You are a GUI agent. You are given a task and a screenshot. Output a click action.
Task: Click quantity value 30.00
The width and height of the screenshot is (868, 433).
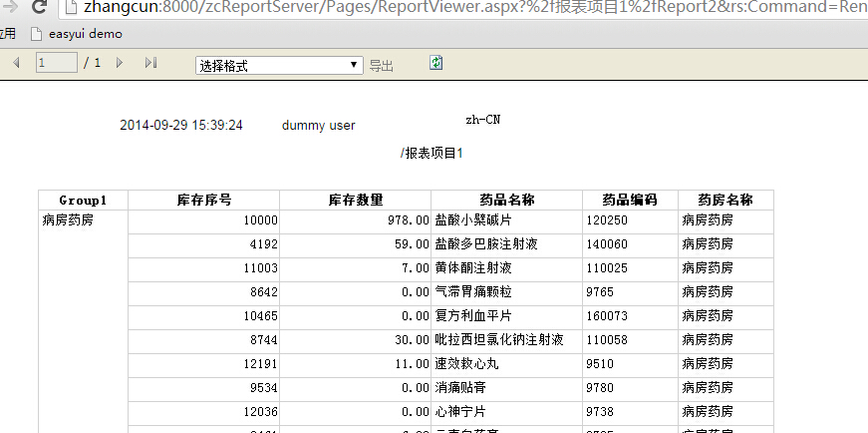(x=412, y=340)
